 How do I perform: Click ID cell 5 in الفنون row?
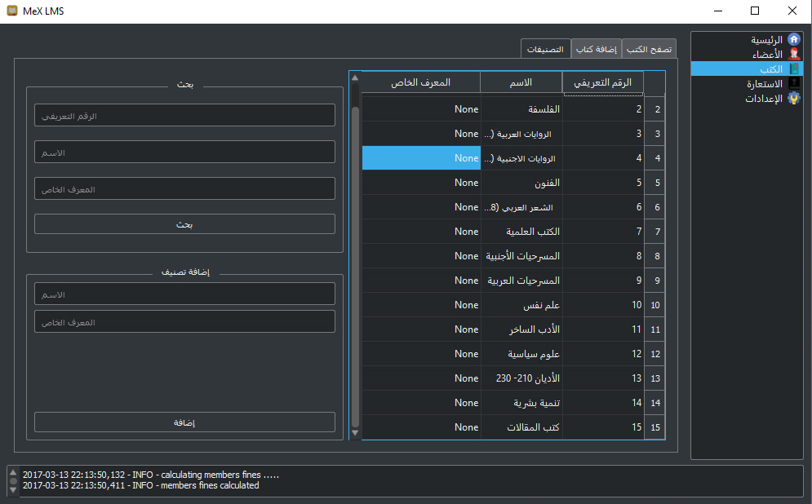(x=603, y=182)
